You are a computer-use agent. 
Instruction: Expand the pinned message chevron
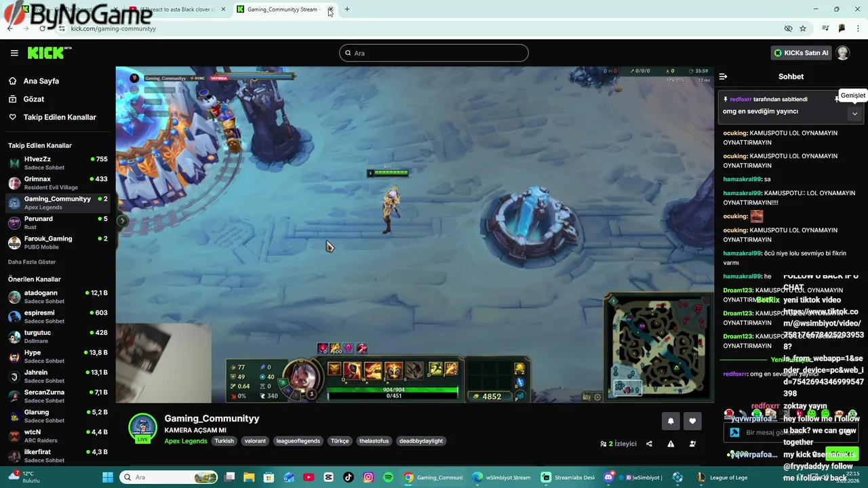(854, 114)
